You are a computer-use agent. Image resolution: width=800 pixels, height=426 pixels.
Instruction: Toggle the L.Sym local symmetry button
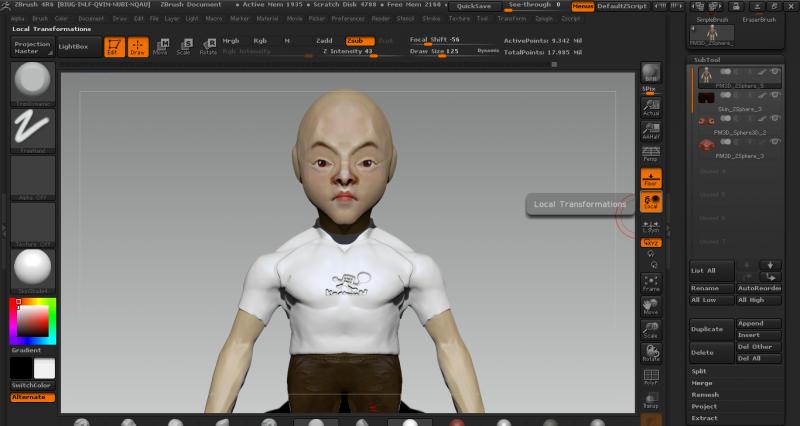click(651, 227)
